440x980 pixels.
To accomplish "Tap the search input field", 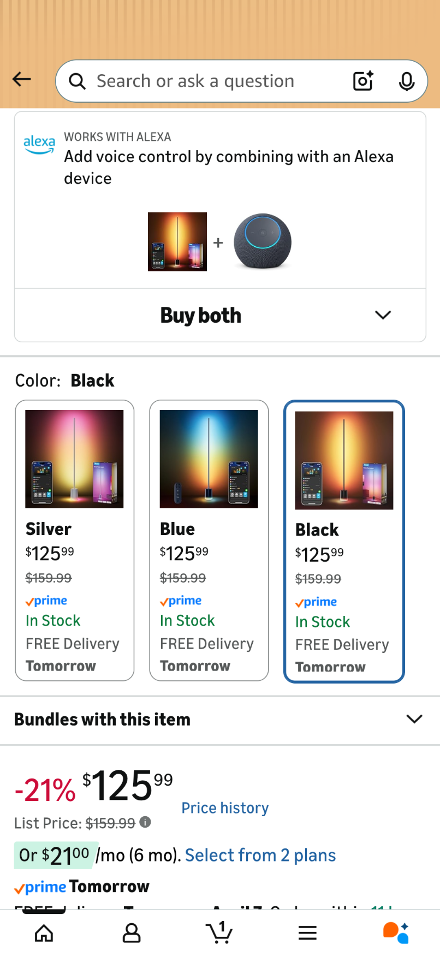I will tap(218, 81).
